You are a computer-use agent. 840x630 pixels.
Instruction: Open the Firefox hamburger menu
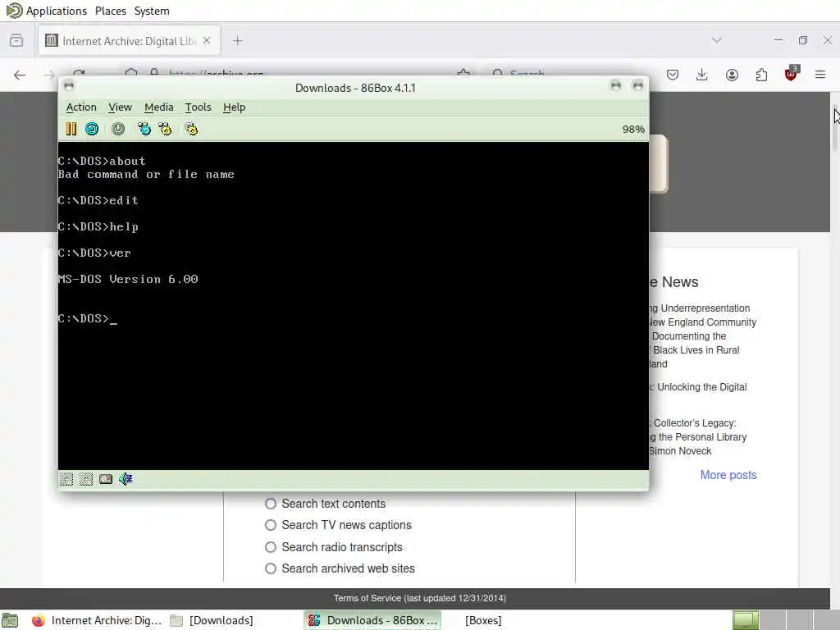(820, 75)
